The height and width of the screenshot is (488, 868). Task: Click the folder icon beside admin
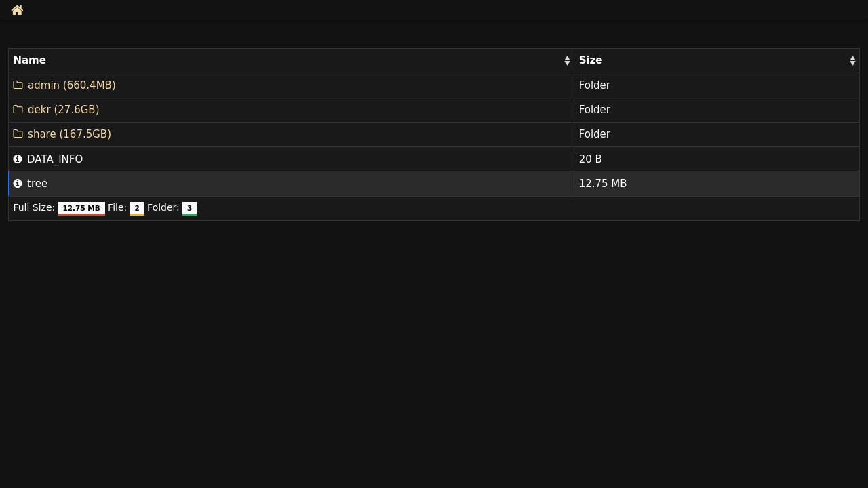(x=18, y=85)
